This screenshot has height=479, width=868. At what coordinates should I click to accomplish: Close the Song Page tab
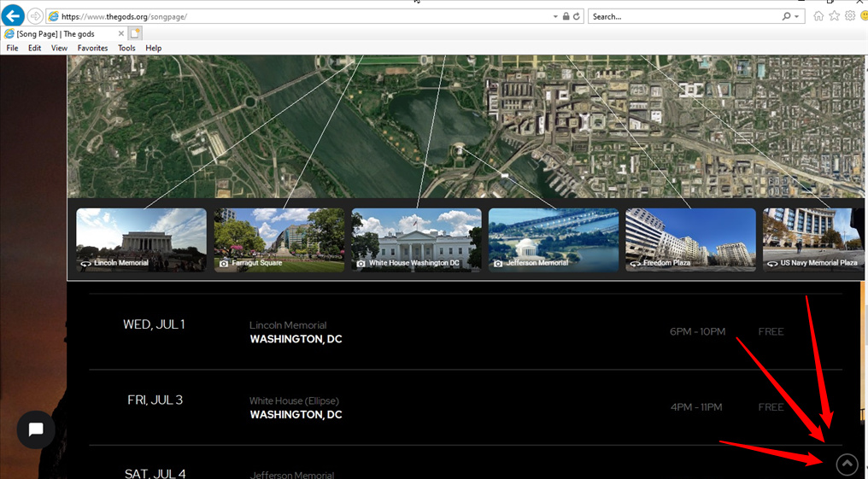click(x=121, y=34)
